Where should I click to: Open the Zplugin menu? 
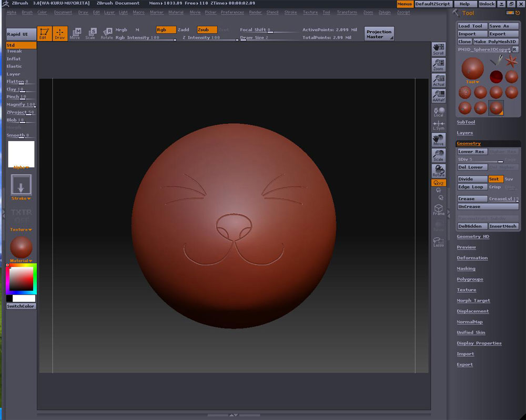click(x=384, y=12)
